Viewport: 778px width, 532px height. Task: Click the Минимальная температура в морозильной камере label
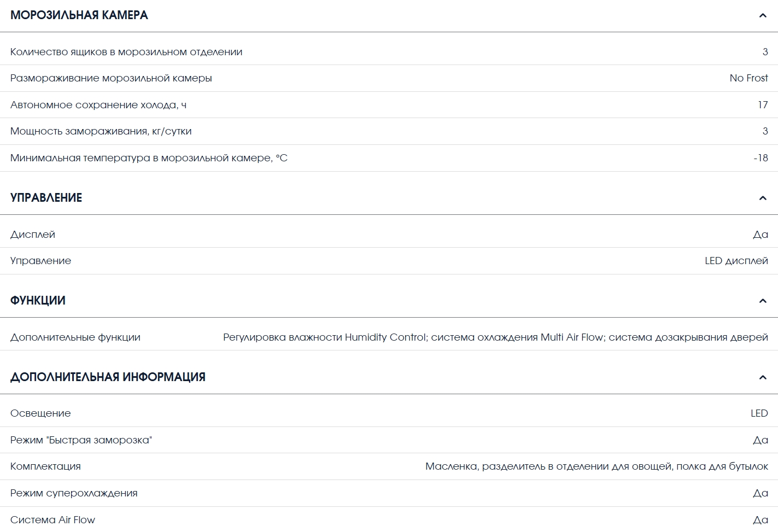click(x=149, y=158)
